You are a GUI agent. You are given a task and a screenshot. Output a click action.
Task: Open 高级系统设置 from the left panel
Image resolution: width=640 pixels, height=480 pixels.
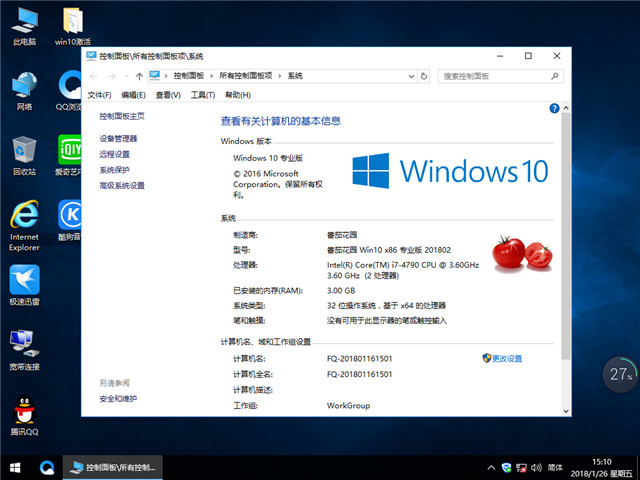(x=122, y=185)
